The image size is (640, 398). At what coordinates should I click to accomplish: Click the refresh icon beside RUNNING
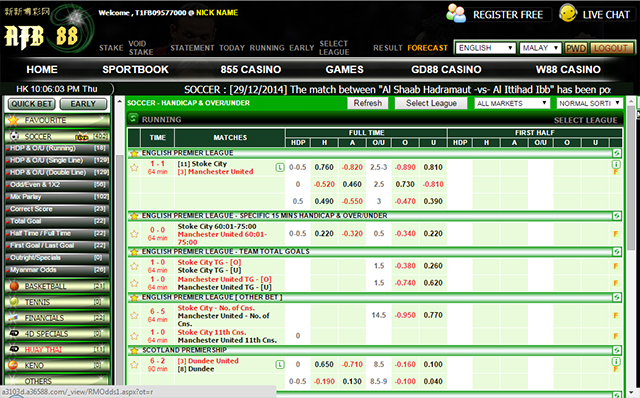[x=133, y=119]
